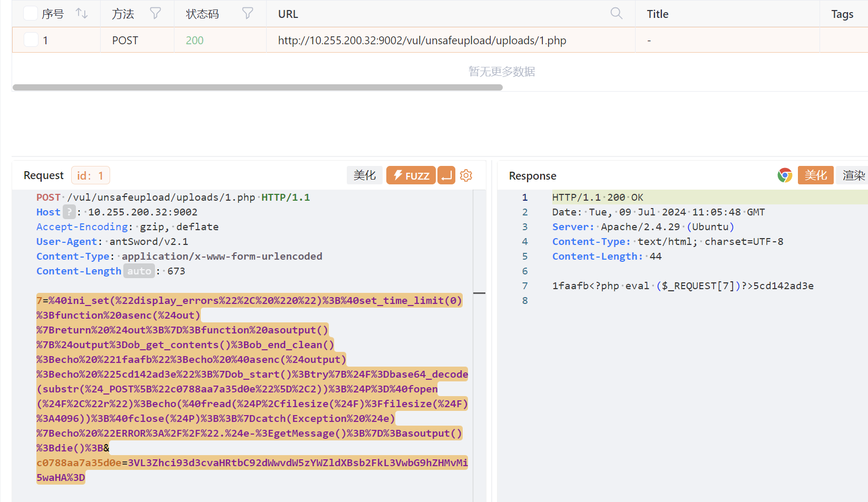Click the id: 1 request tag
Screen dimensions: 868x502
[x=90, y=175]
